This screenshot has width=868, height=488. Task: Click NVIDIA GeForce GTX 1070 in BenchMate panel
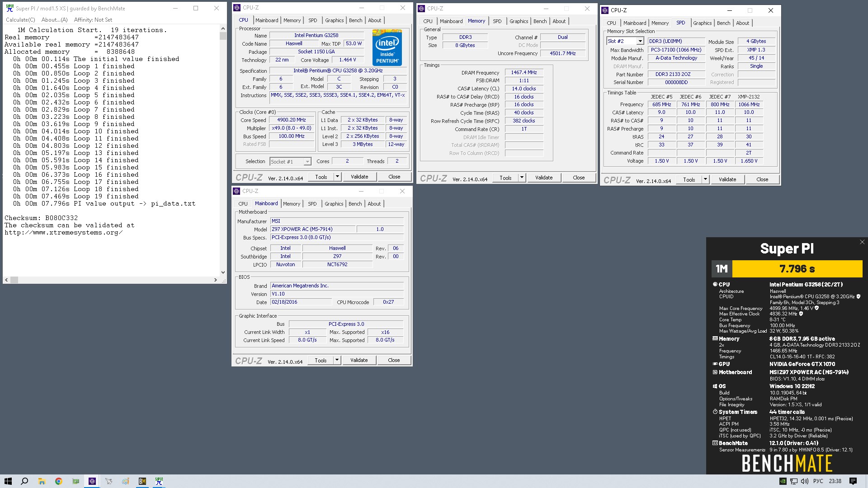(802, 364)
